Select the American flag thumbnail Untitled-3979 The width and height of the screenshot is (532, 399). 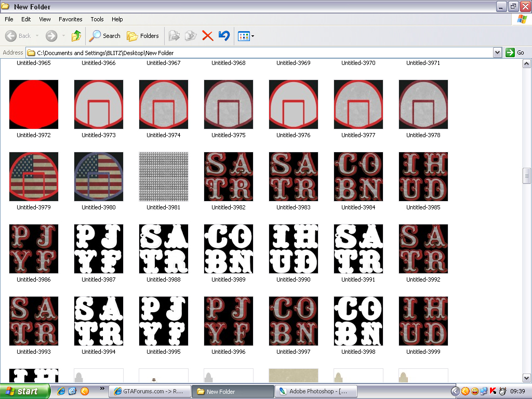[34, 177]
